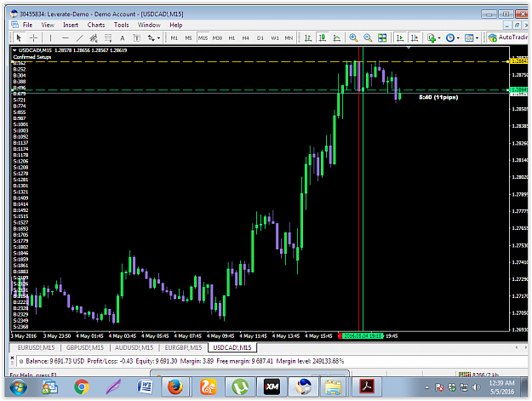Close the terminal panel with X
Image resolution: width=532 pixels, height=401 pixels.
[12, 358]
